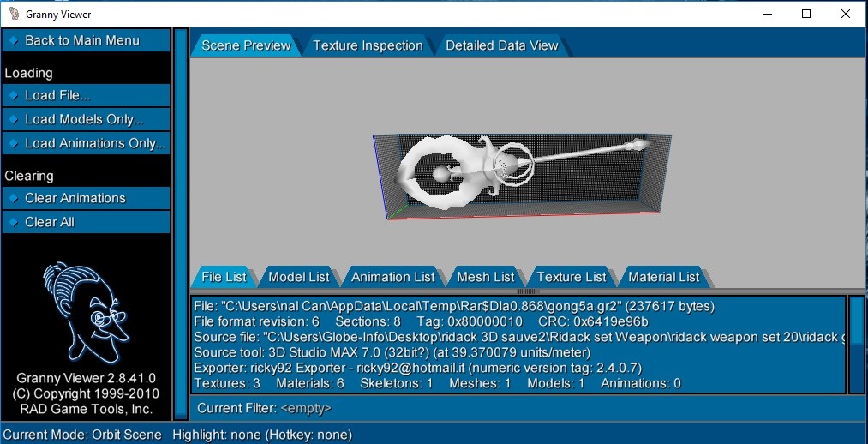
Task: Close the Granny Viewer window
Action: (846, 14)
